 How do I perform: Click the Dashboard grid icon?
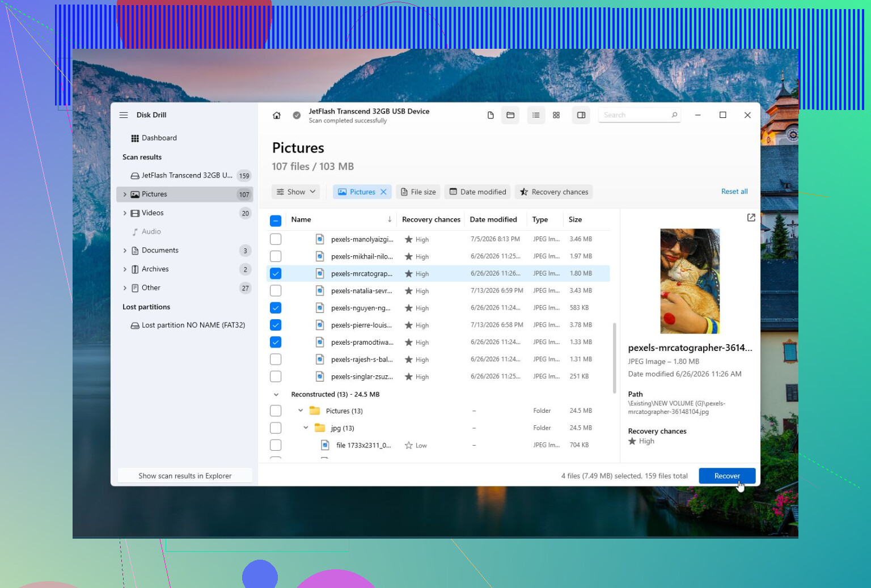point(135,138)
